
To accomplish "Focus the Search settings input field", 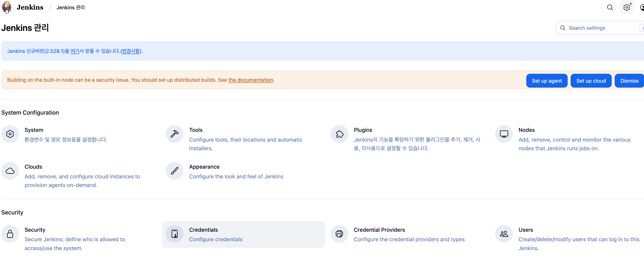I will (600, 28).
